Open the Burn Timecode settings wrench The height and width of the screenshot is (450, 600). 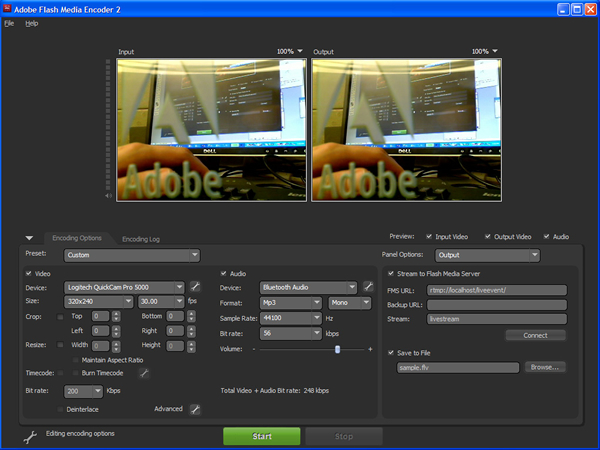coord(144,373)
